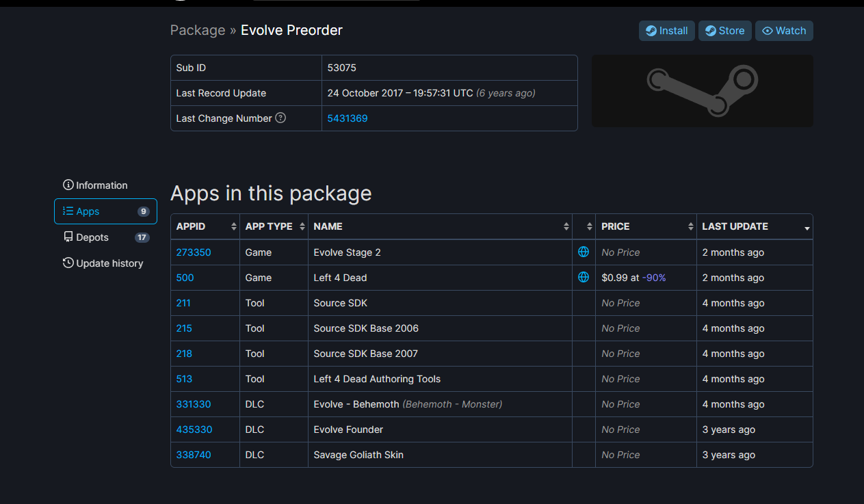Open app 513 link
Image resolution: width=864 pixels, height=504 pixels.
point(184,379)
